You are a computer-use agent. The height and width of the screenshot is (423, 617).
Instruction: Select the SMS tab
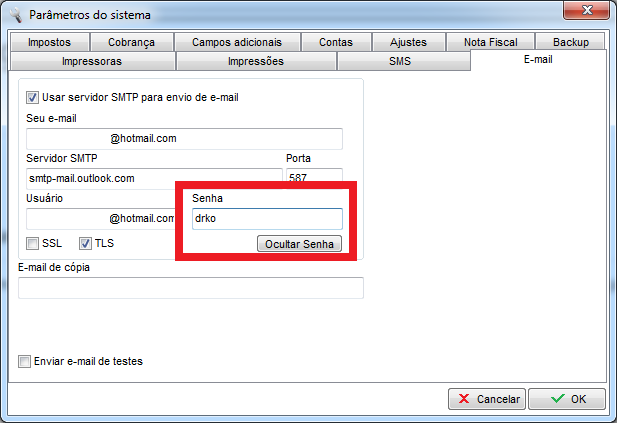pyautogui.click(x=402, y=61)
